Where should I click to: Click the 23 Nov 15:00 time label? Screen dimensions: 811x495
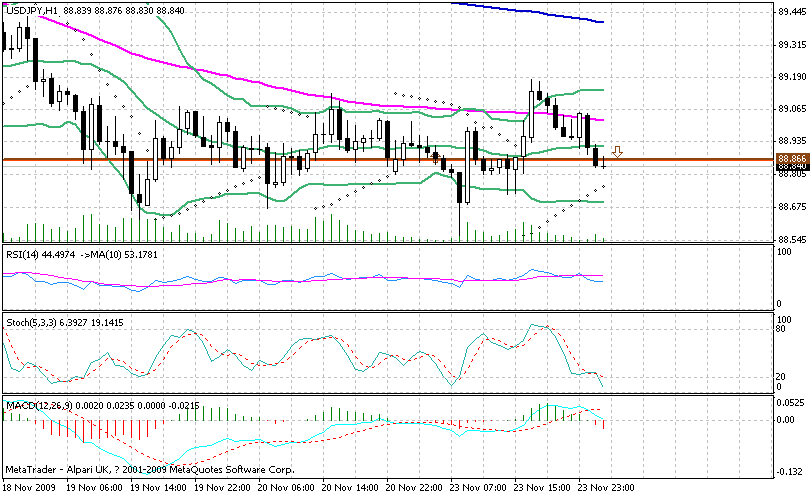(x=542, y=488)
